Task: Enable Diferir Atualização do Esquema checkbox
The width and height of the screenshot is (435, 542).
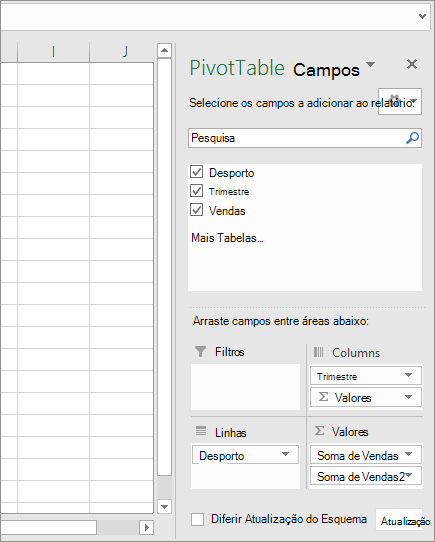Action: tap(197, 519)
